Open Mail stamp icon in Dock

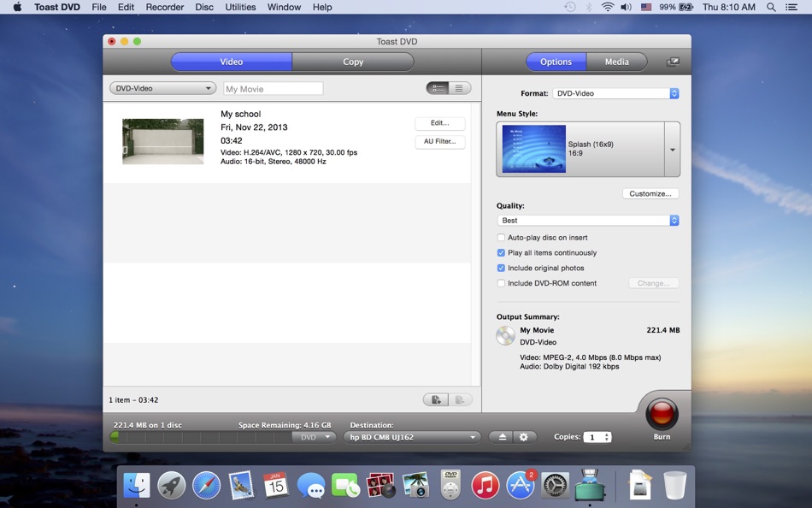[241, 485]
